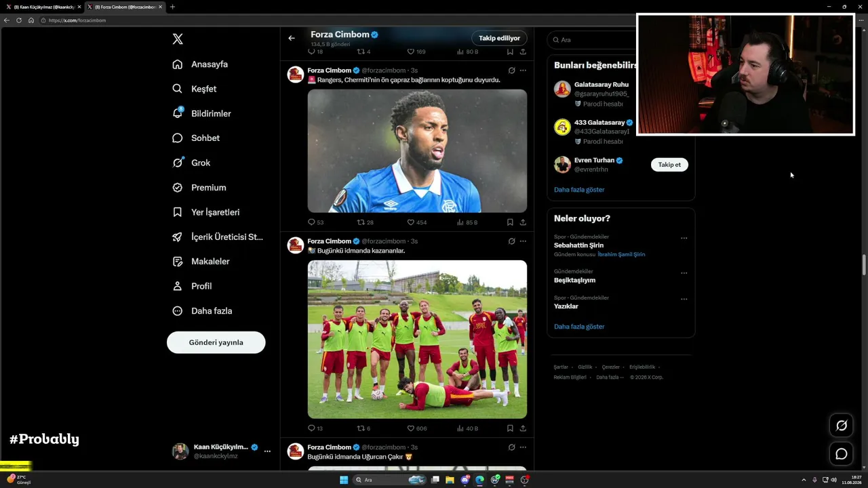Open more options on the Uğurcan Çakır post

tap(523, 447)
